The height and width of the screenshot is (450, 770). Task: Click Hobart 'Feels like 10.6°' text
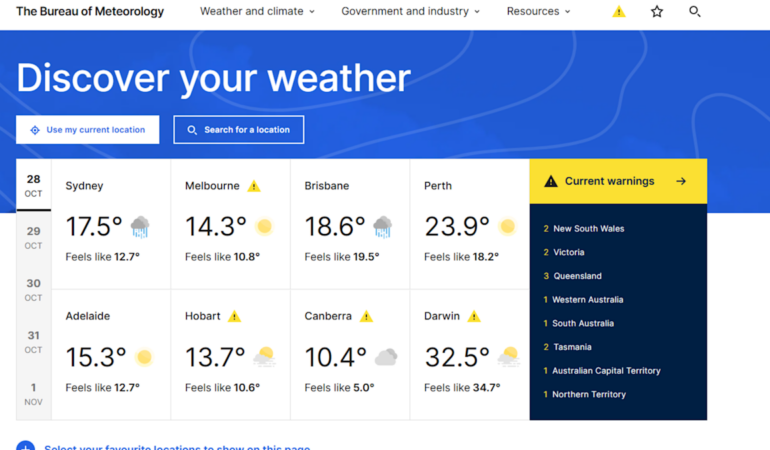point(222,388)
